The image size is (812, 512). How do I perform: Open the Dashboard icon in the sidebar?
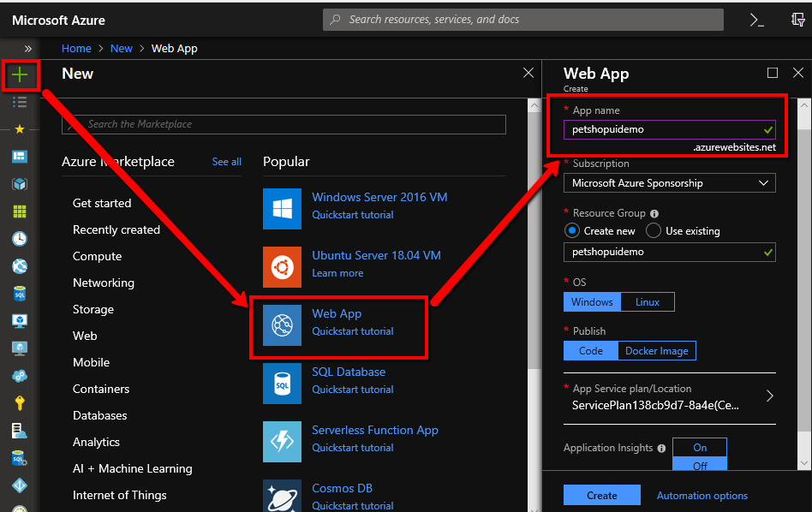[20, 157]
